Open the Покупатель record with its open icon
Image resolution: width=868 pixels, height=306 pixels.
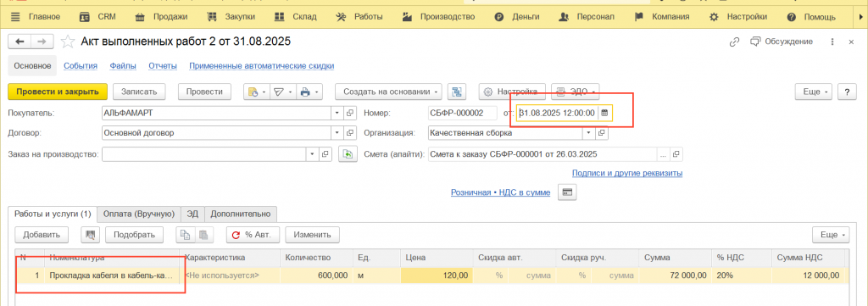tap(350, 113)
